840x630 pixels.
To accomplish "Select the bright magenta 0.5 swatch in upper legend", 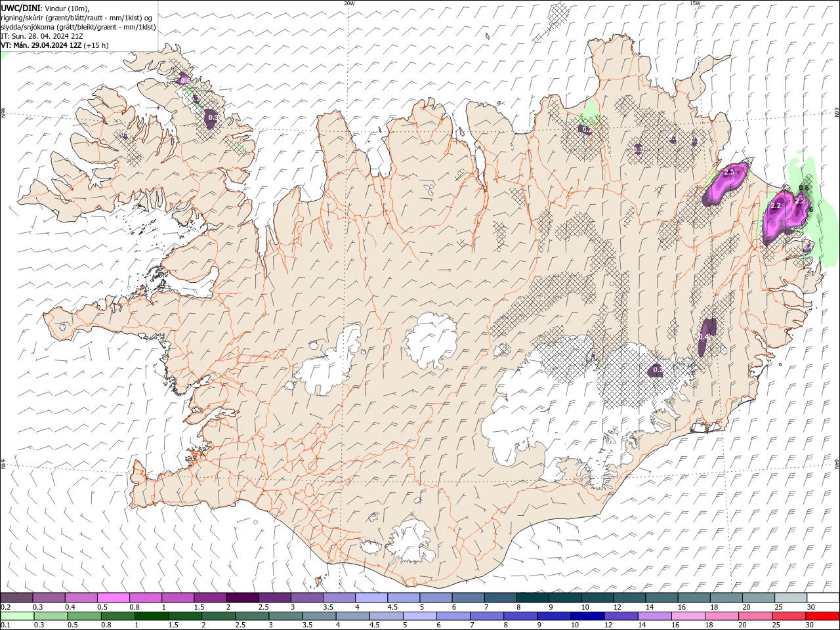I will coord(113,597).
